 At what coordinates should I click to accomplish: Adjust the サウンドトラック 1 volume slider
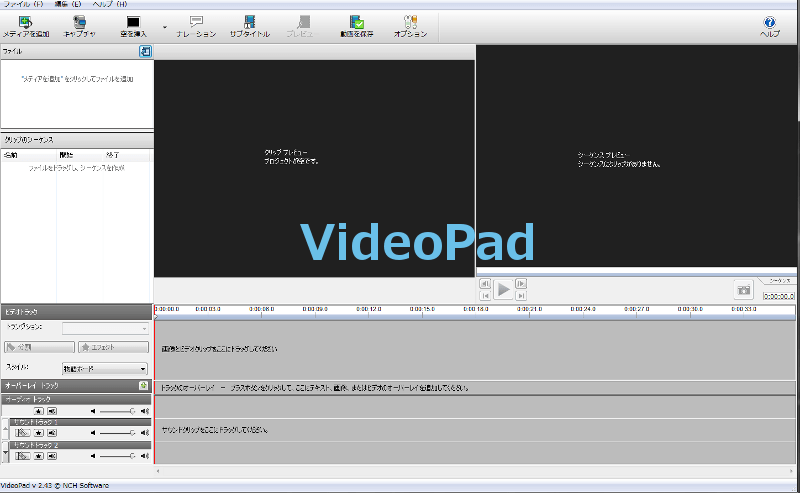(117, 433)
